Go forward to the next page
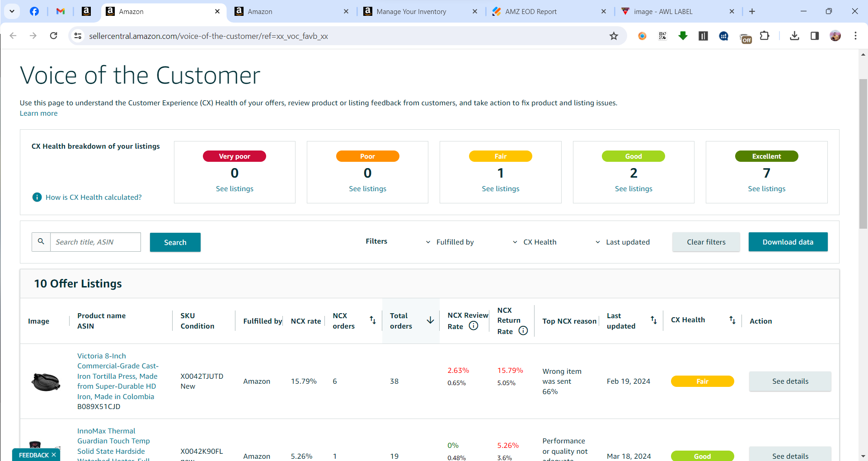Viewport: 868px width, 461px height. click(x=33, y=36)
